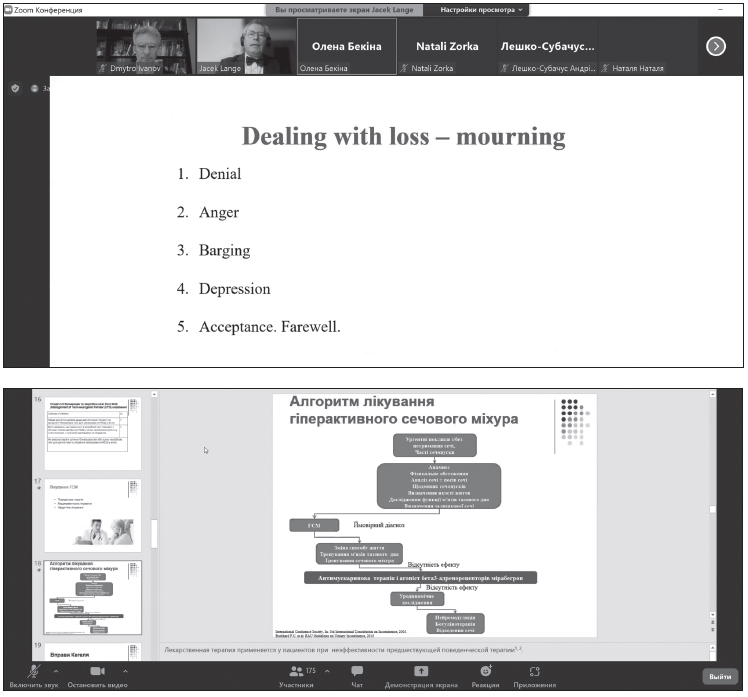Open Приложения apps icon
The width and height of the screenshot is (748, 697).
tap(535, 671)
